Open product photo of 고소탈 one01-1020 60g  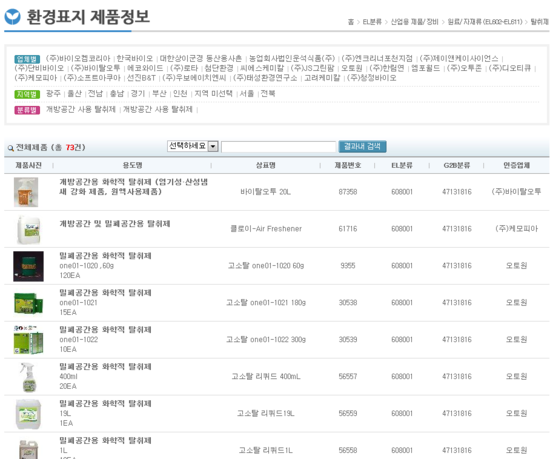click(28, 266)
